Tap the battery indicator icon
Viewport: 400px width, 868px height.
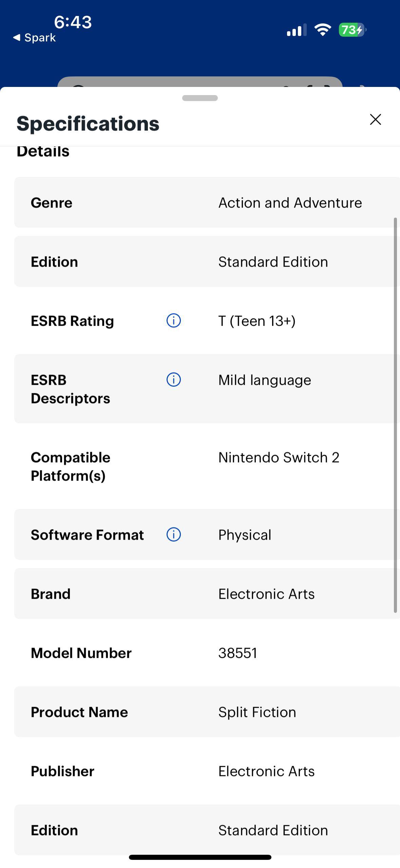coord(351,30)
